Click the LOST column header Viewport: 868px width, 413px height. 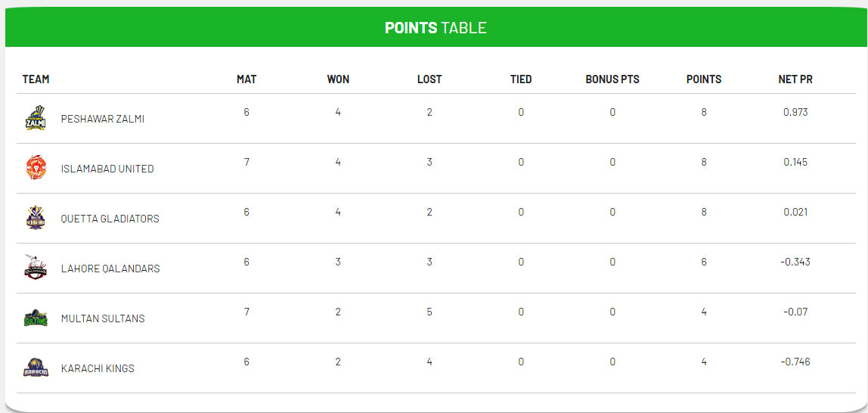429,79
